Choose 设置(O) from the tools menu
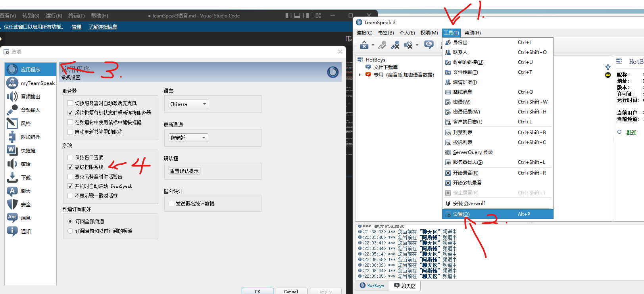This screenshot has width=644, height=294. [x=461, y=214]
